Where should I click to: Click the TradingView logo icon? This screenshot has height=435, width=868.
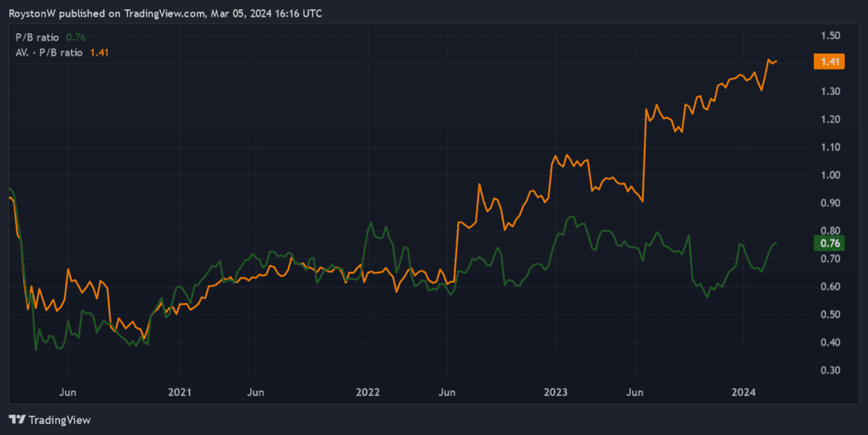[x=17, y=420]
